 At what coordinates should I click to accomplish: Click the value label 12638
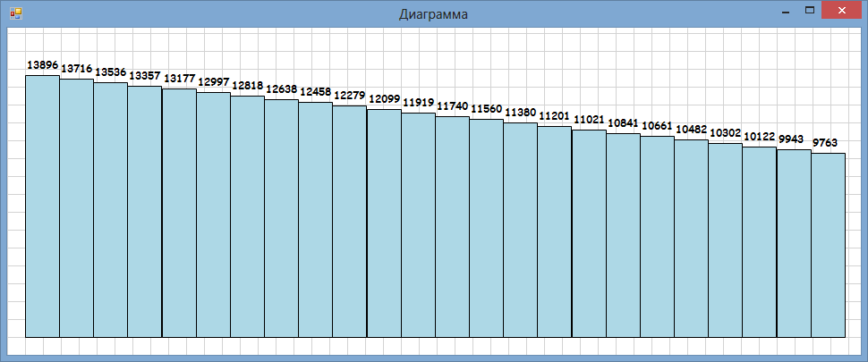[282, 89]
